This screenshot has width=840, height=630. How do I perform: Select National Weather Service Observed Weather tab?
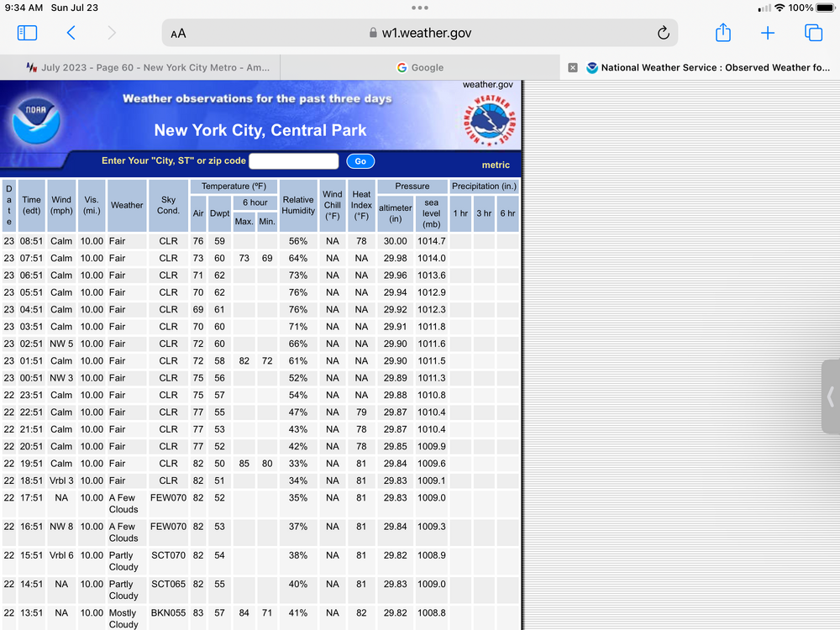700,67
